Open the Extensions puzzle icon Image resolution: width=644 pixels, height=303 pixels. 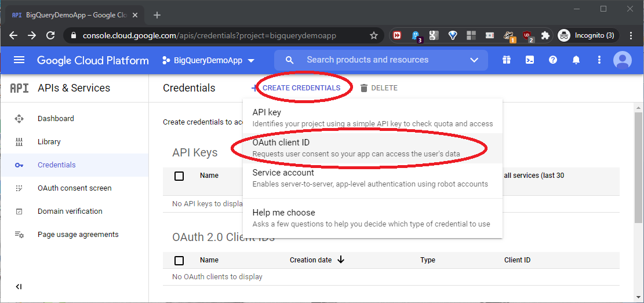point(545,36)
